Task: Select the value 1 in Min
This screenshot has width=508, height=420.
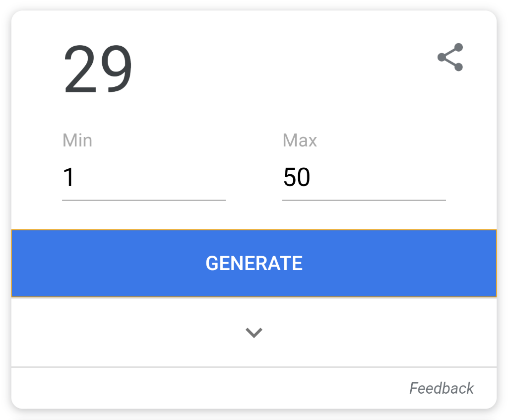Action: pyautogui.click(x=69, y=178)
